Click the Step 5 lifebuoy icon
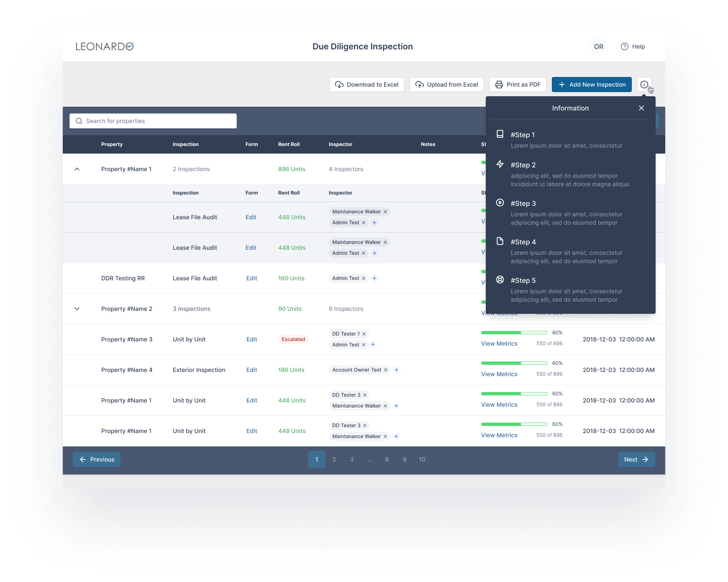728x582 pixels. tap(500, 280)
